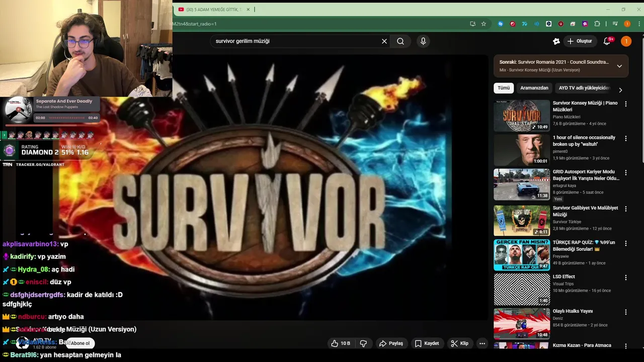Screen dimensions: 644x362
Task: Open the purple star extension icon
Action: point(585,24)
